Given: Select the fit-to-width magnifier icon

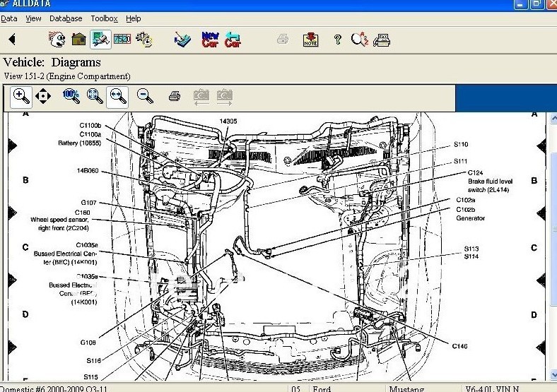Looking at the screenshot, I should coord(117,96).
